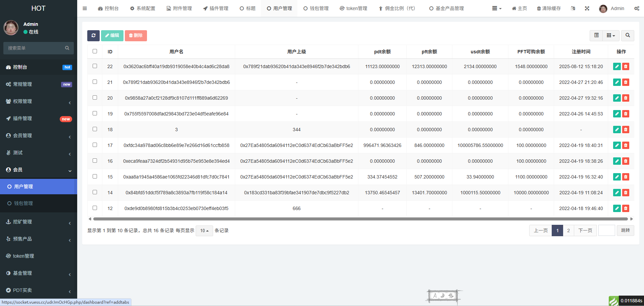Go to page 2 of the user list
The image size is (644, 306).
point(568,231)
